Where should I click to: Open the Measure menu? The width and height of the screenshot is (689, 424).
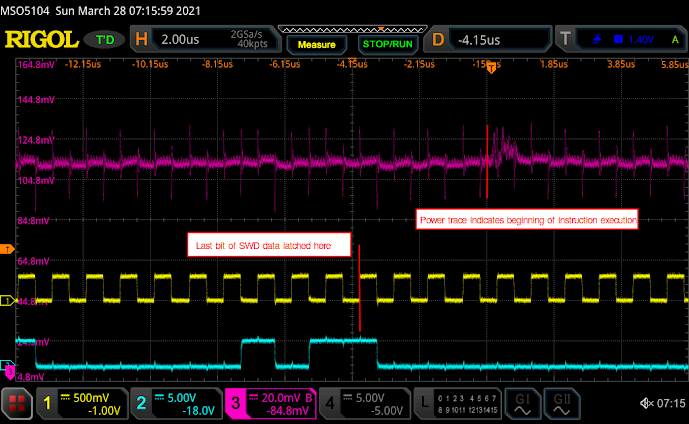tap(316, 44)
